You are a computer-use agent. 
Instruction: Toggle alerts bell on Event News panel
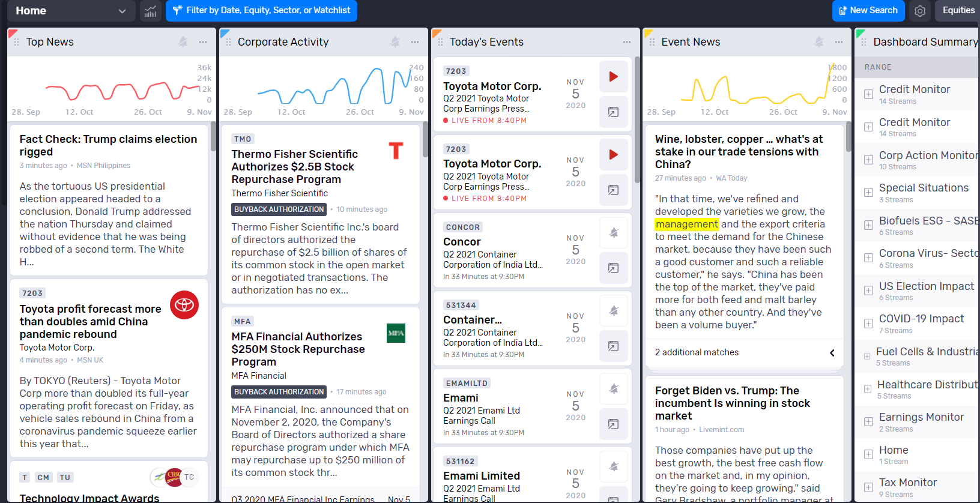819,42
